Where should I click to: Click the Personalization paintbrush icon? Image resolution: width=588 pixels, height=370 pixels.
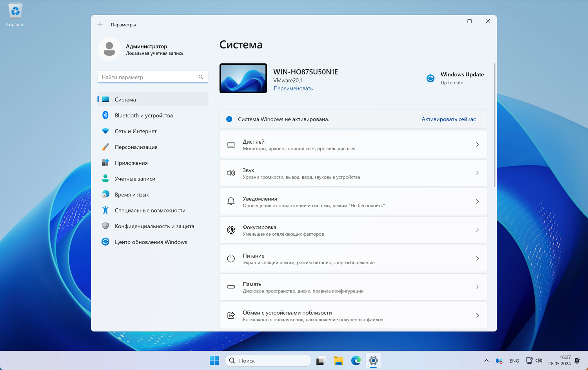[105, 147]
